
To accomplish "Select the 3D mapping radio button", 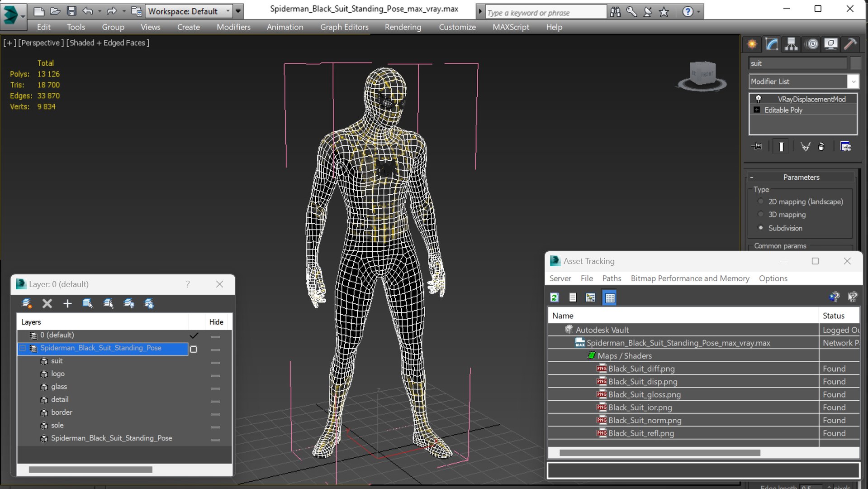I will coord(761,215).
